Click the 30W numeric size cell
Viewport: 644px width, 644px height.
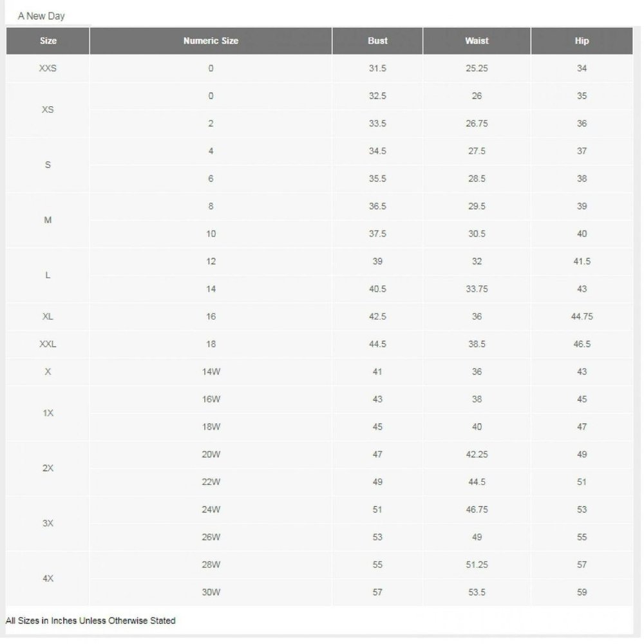tap(211, 592)
